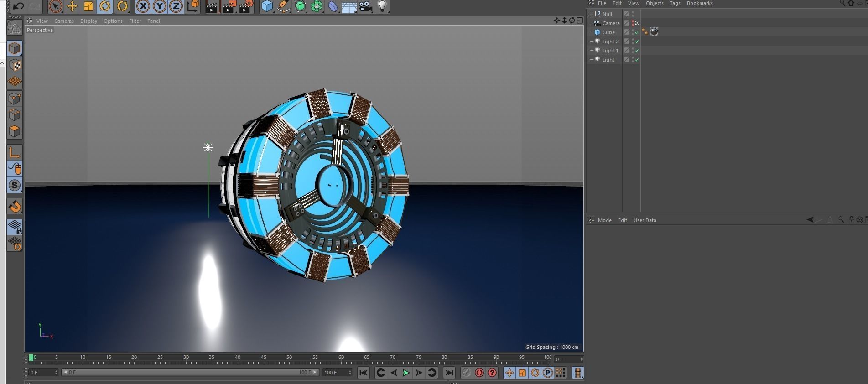Enable the Axis mode tool

point(15,152)
